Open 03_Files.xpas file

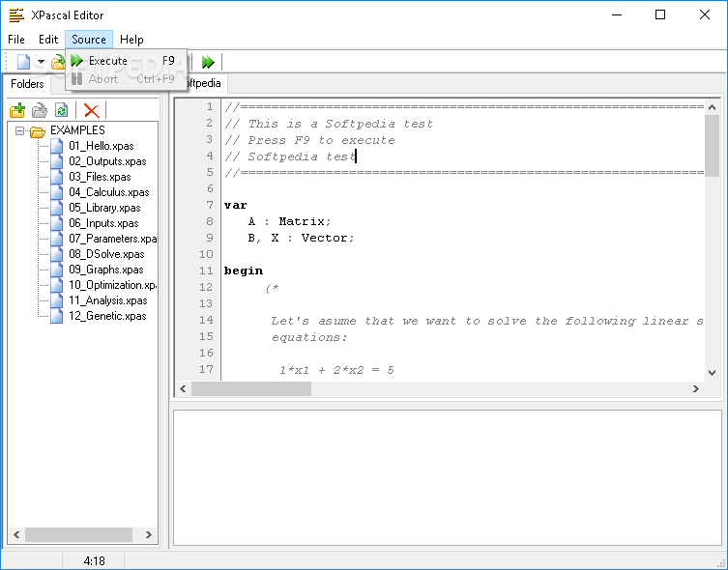click(100, 177)
